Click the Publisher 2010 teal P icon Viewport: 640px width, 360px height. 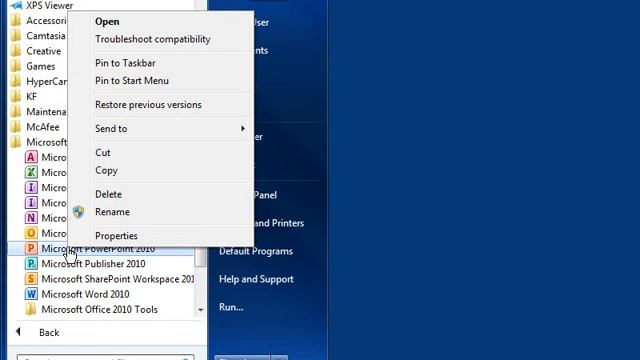[x=31, y=264]
